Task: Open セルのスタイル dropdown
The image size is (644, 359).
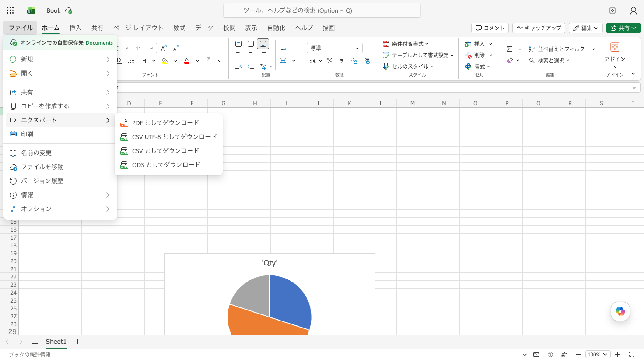Action: click(x=408, y=66)
